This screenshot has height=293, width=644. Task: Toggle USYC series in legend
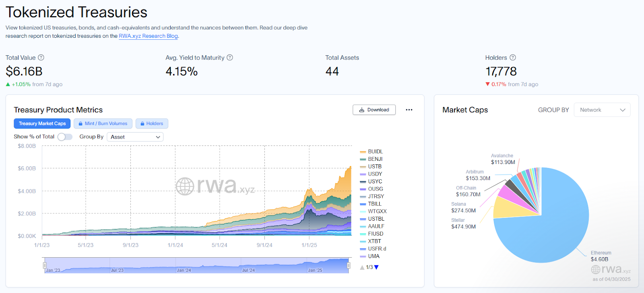[x=371, y=181]
